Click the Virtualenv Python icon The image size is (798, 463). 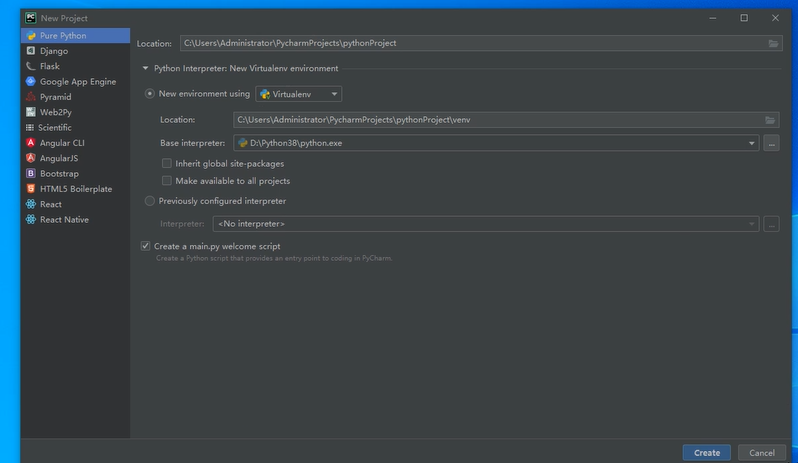(x=265, y=94)
